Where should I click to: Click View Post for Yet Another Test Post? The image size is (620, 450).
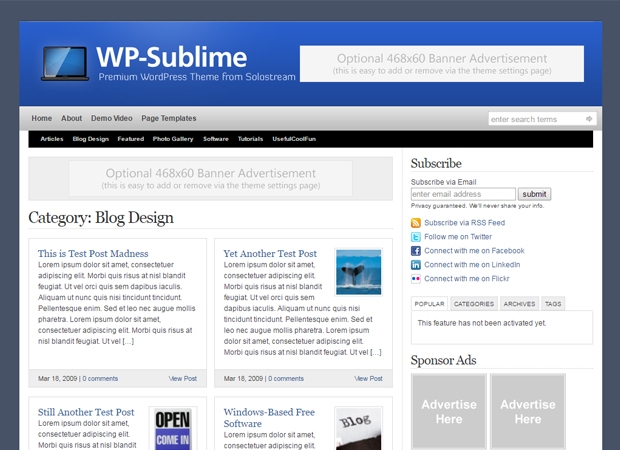click(369, 378)
